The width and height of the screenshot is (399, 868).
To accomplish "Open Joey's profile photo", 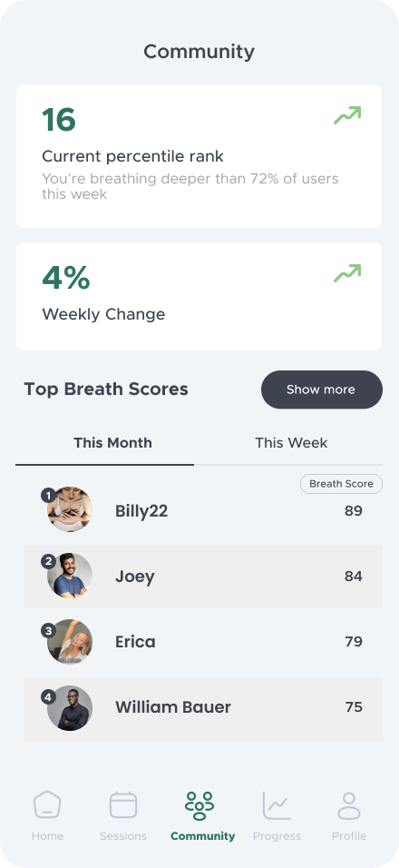I will pyautogui.click(x=70, y=576).
